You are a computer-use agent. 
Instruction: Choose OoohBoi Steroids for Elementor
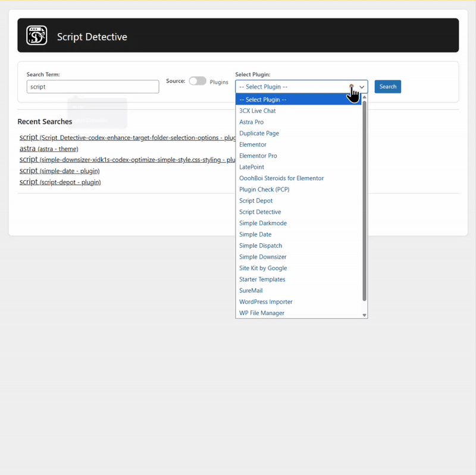tap(299, 178)
